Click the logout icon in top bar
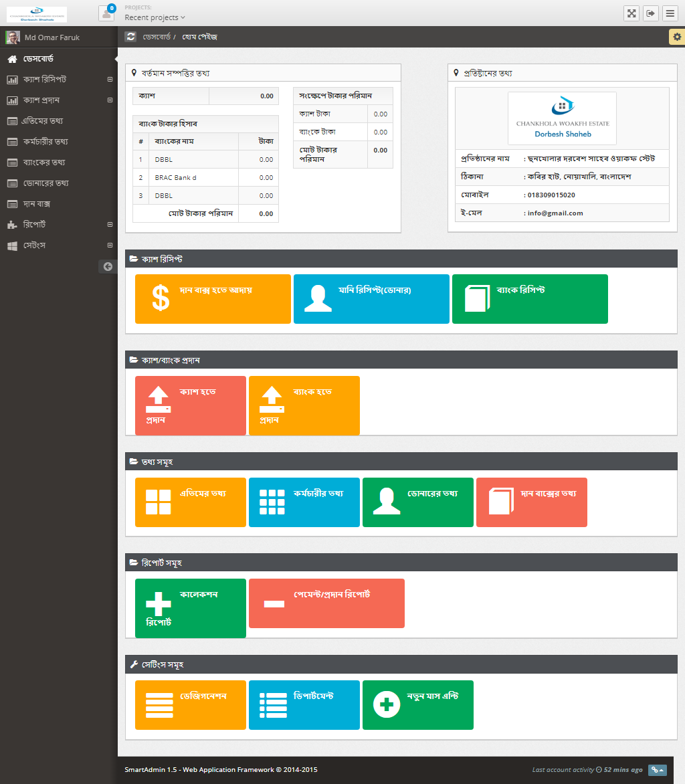 (650, 13)
